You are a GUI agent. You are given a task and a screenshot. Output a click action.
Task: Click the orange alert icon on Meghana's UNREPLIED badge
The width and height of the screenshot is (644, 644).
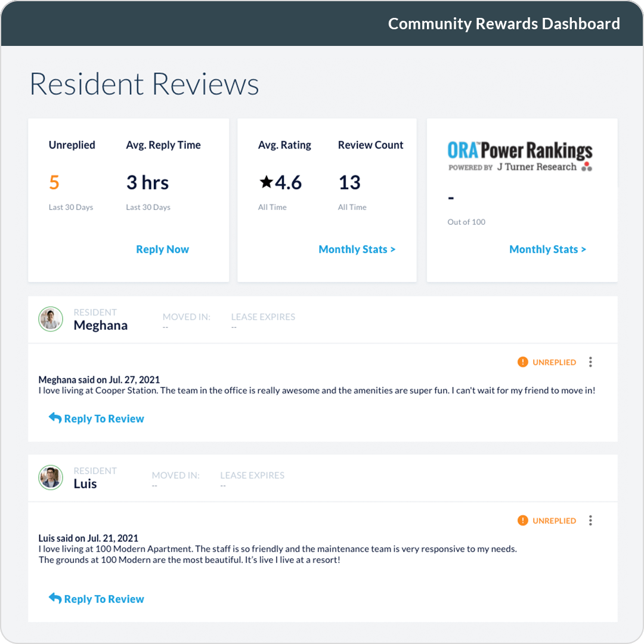(x=522, y=362)
